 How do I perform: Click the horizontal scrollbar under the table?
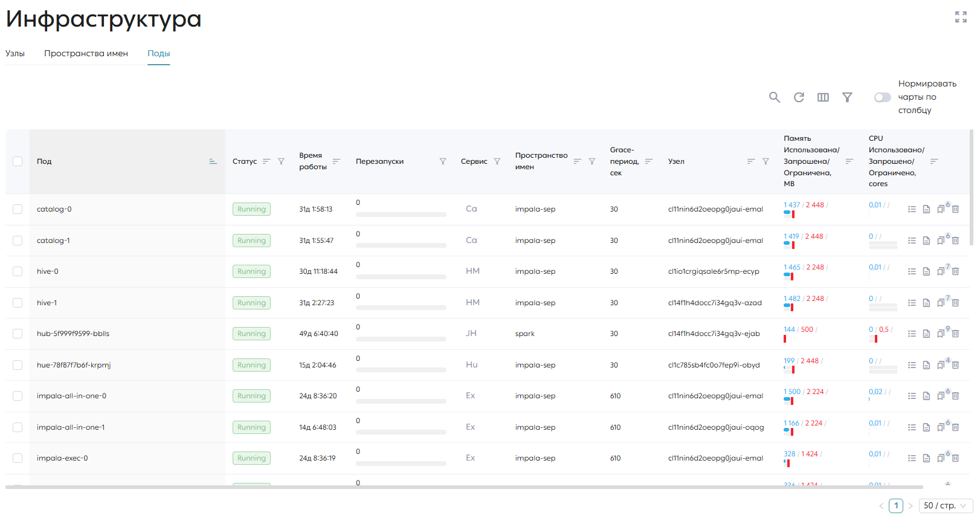(x=464, y=487)
